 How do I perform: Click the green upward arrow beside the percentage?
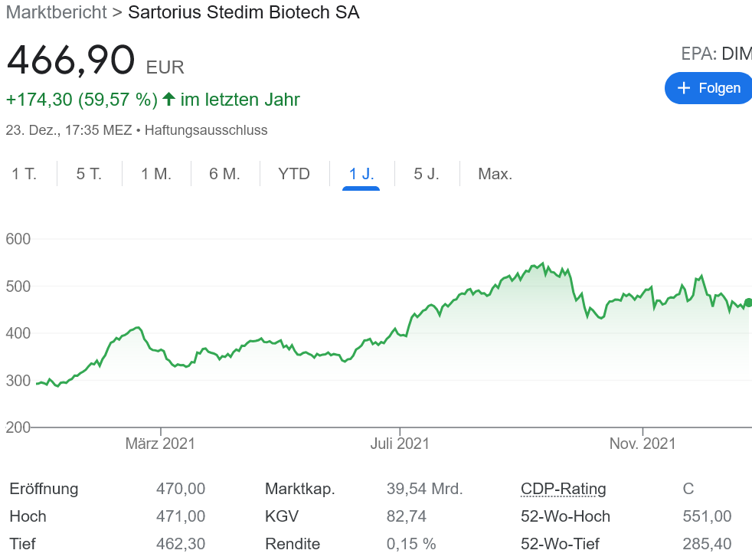[x=168, y=100]
